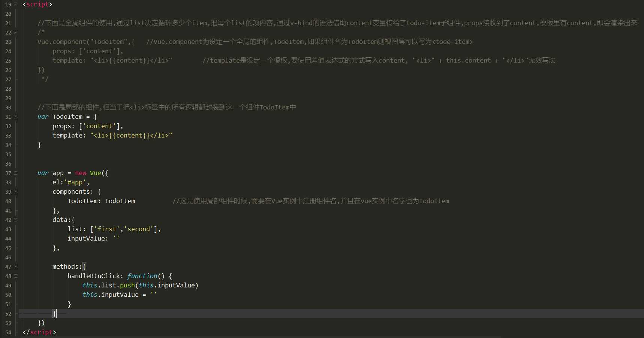This screenshot has width=644, height=338.
Task: Click the comment after TodoItem: TodoItem
Action: [x=311, y=201]
